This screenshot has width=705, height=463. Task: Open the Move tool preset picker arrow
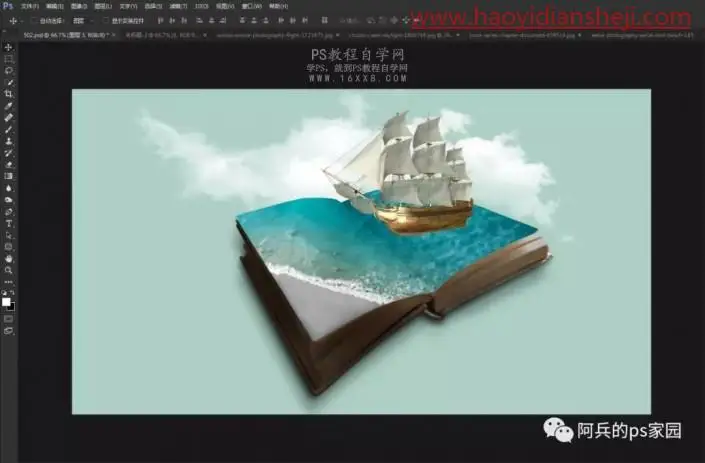21,21
